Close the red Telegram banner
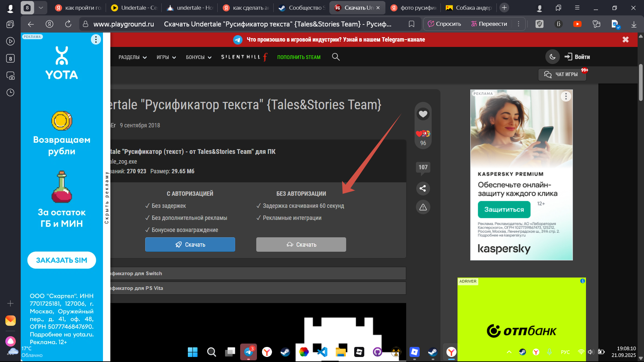The image size is (644, 362). click(x=626, y=40)
